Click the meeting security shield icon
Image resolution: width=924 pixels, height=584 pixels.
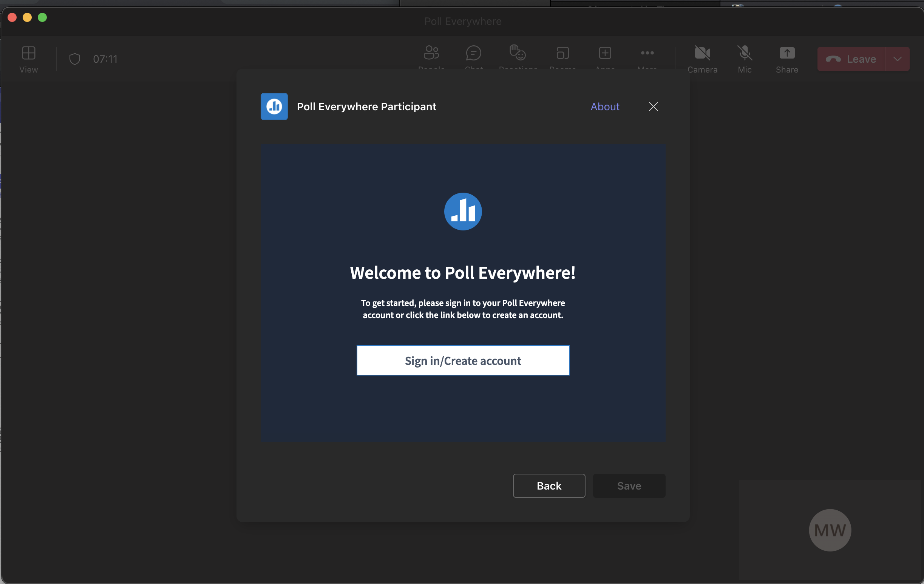[74, 59]
